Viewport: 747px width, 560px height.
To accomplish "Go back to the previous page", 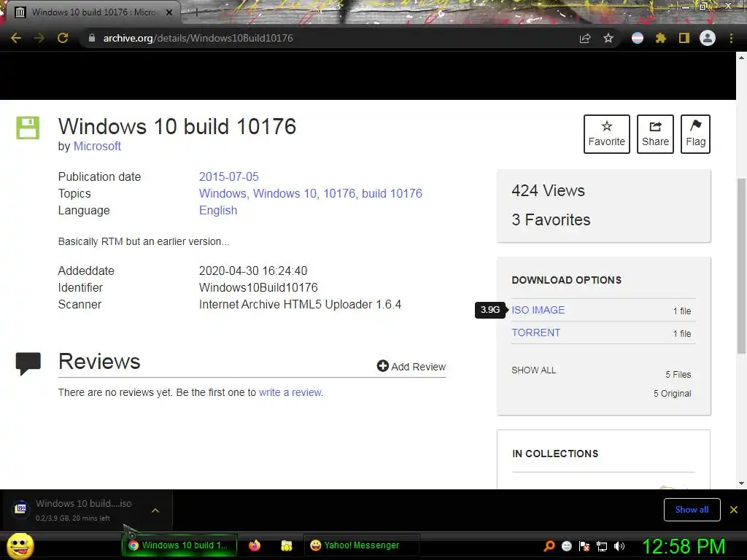I will point(16,38).
